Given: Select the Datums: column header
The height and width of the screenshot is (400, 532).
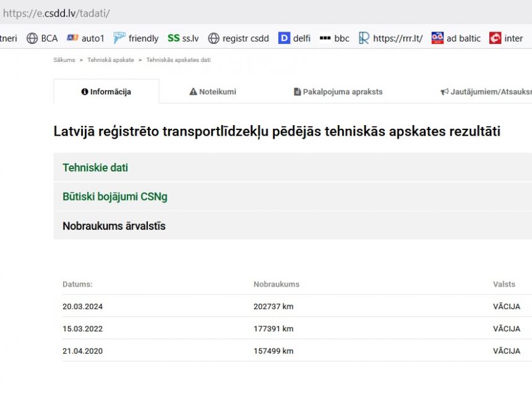Looking at the screenshot, I should [77, 284].
